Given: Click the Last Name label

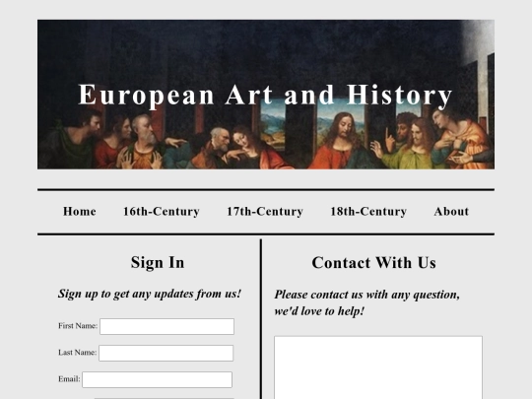Looking at the screenshot, I should [x=78, y=353].
